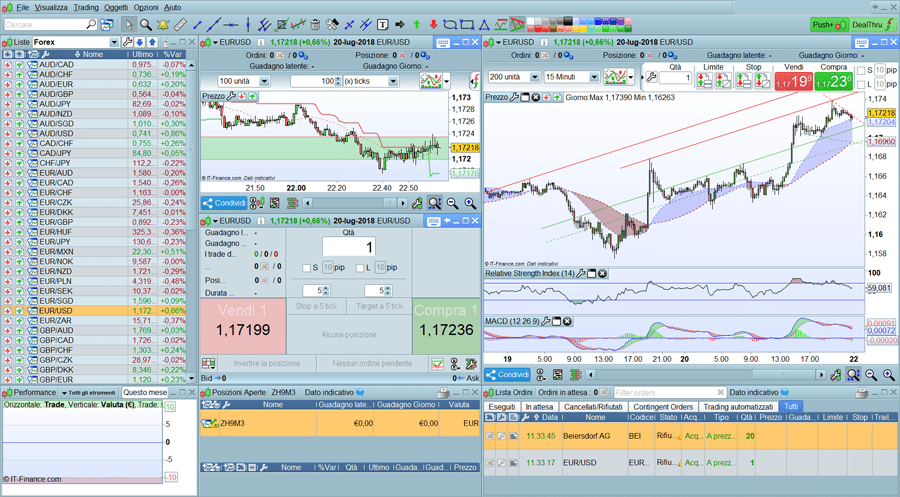900x497 pixels.
Task: Tick the S stop checkbox in order ticket
Action: [307, 267]
